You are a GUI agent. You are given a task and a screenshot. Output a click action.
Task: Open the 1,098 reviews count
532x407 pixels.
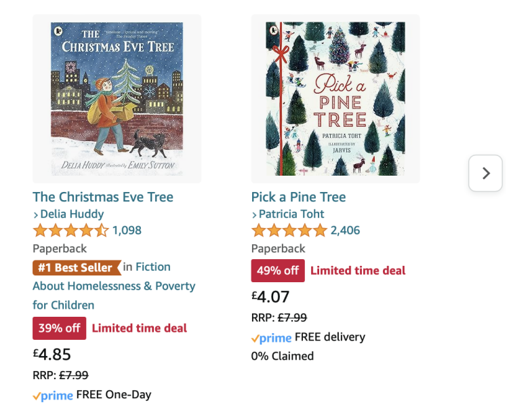(127, 231)
